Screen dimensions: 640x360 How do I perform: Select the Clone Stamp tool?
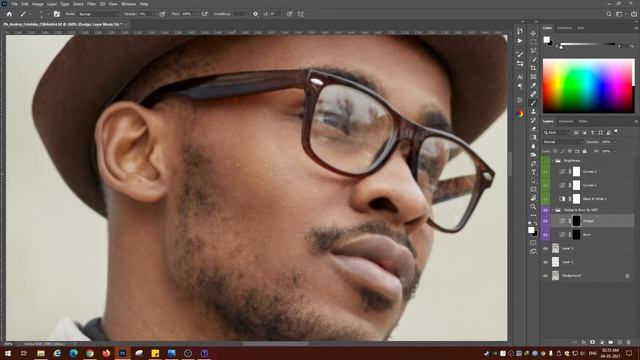point(533,111)
